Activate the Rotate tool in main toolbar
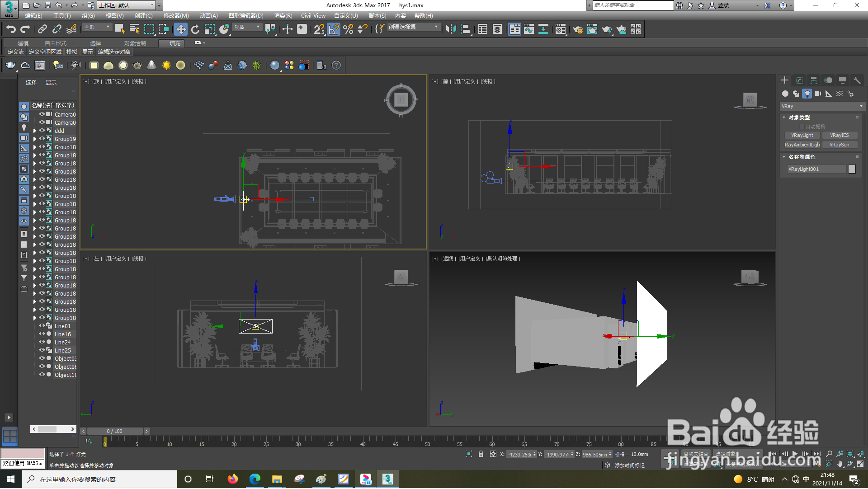The width and height of the screenshot is (868, 489). (195, 29)
